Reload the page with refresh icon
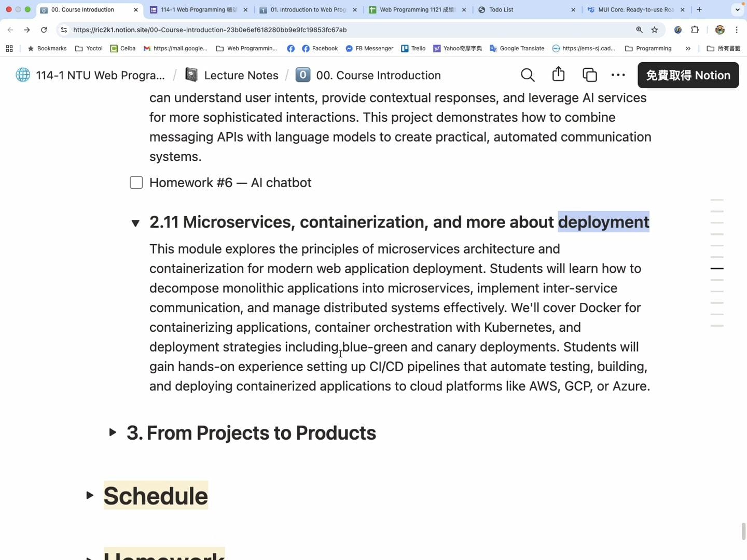 pos(44,30)
